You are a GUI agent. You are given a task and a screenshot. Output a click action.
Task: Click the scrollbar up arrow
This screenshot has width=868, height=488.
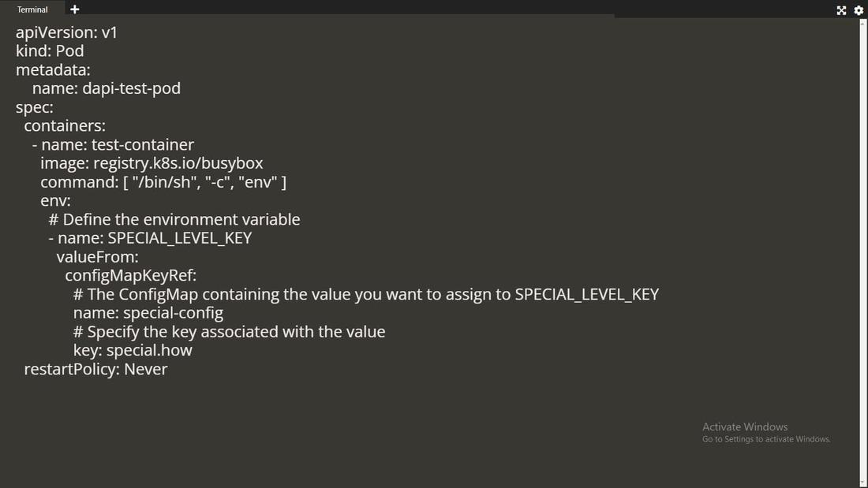point(862,23)
